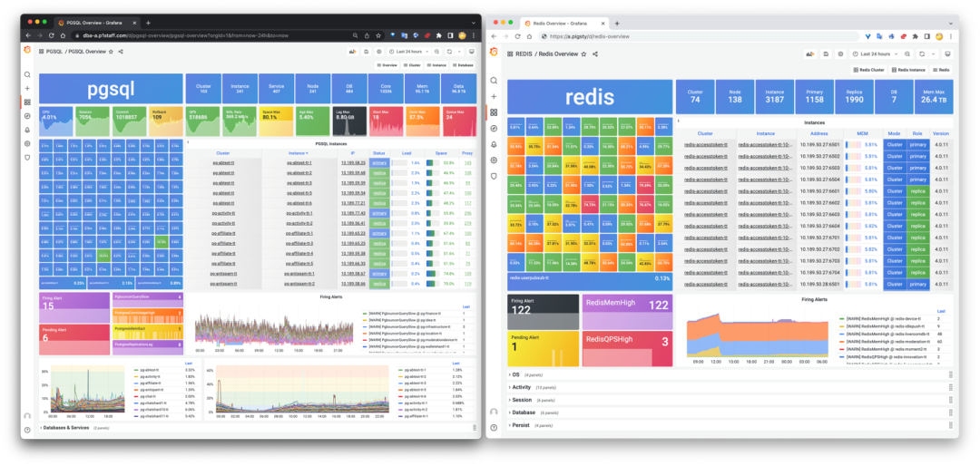Zoom out time range in Redis window

tap(906, 54)
